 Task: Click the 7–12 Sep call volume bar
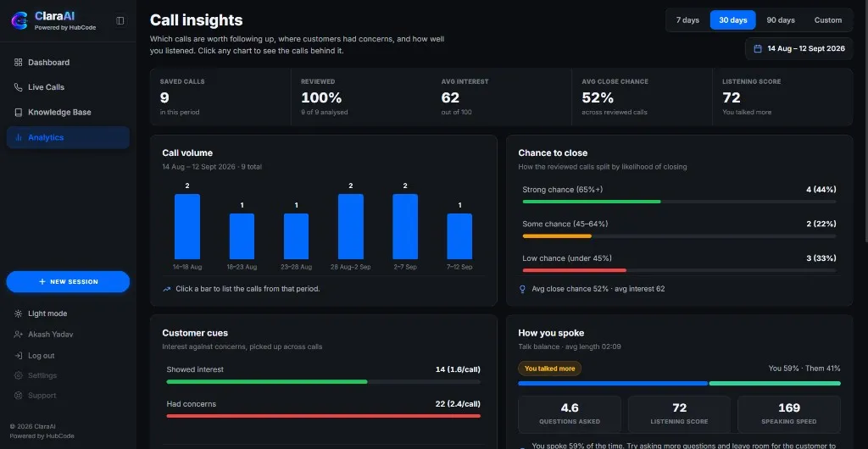pos(460,236)
